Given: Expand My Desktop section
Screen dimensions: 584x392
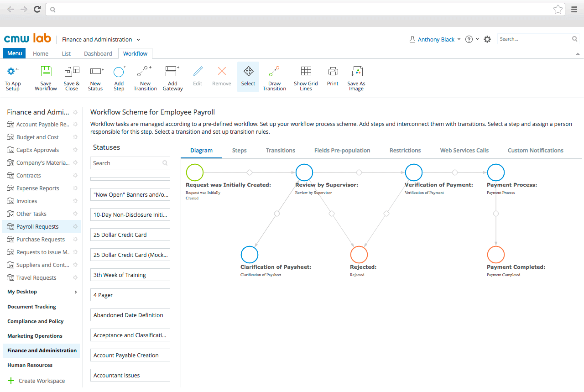Looking at the screenshot, I should (76, 292).
